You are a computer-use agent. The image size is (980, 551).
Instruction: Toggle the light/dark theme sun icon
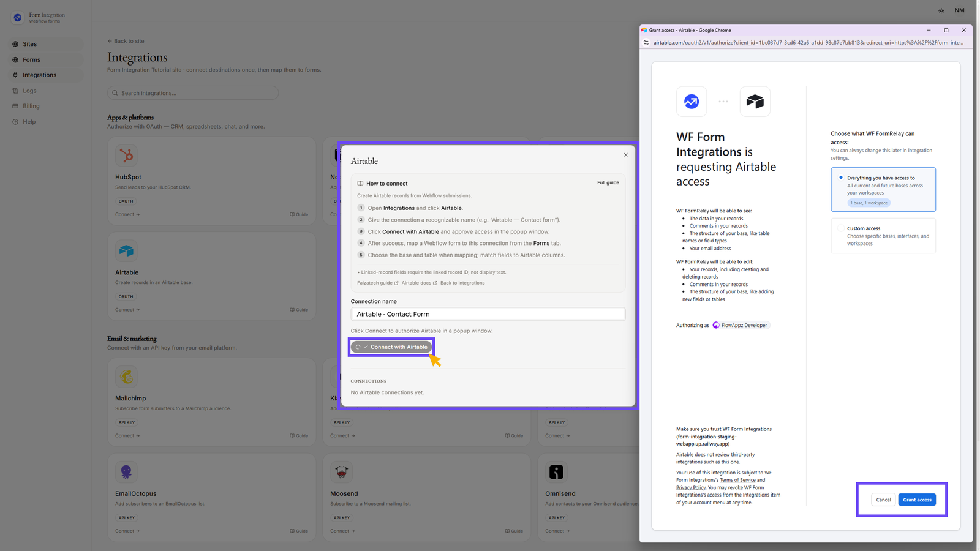coord(941,10)
